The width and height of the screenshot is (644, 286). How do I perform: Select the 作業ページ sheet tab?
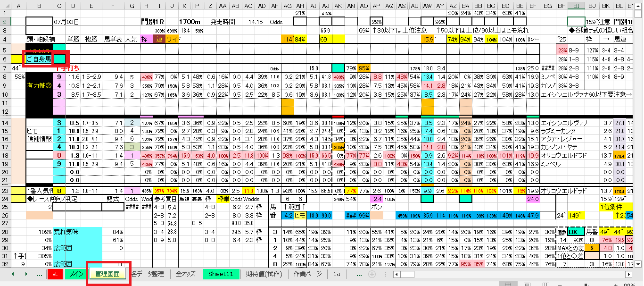click(x=307, y=274)
